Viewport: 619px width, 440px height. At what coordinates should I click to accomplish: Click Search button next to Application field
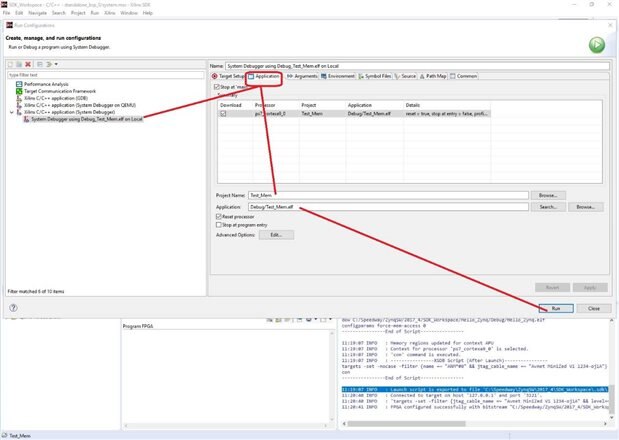[x=547, y=207]
